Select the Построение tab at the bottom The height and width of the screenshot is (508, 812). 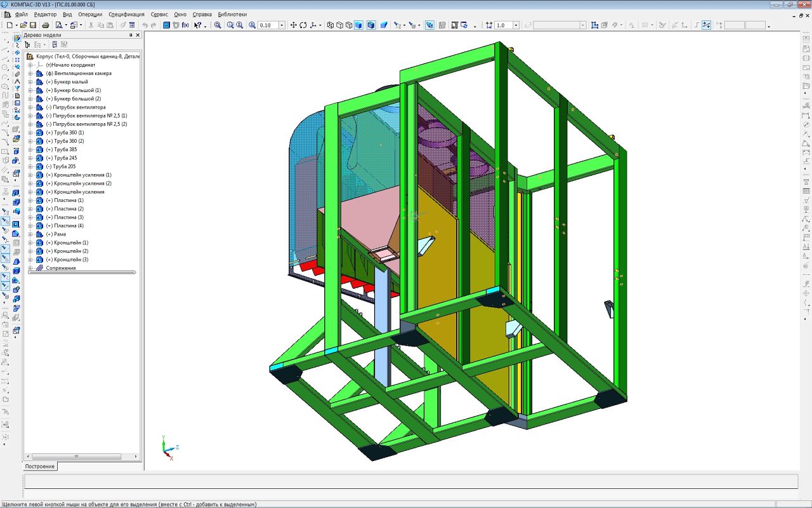click(x=40, y=466)
